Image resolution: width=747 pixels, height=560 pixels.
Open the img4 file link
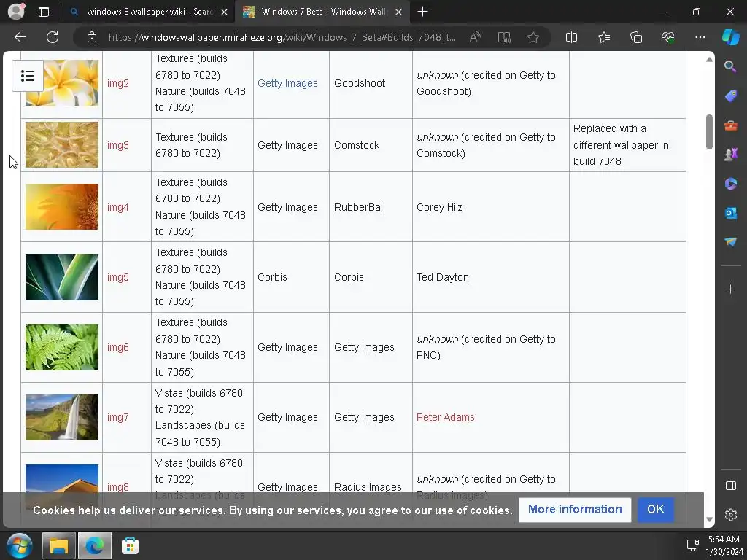pos(117,207)
